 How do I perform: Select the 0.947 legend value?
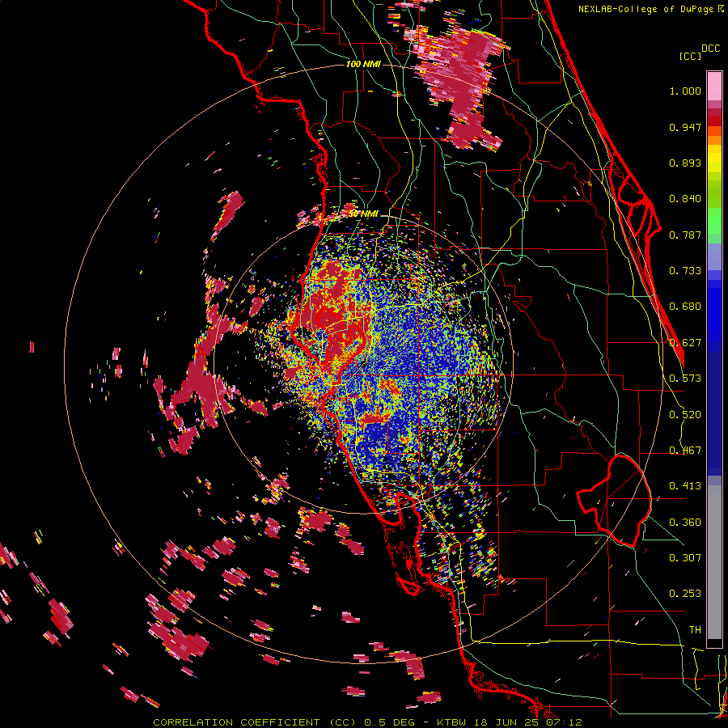tap(685, 127)
